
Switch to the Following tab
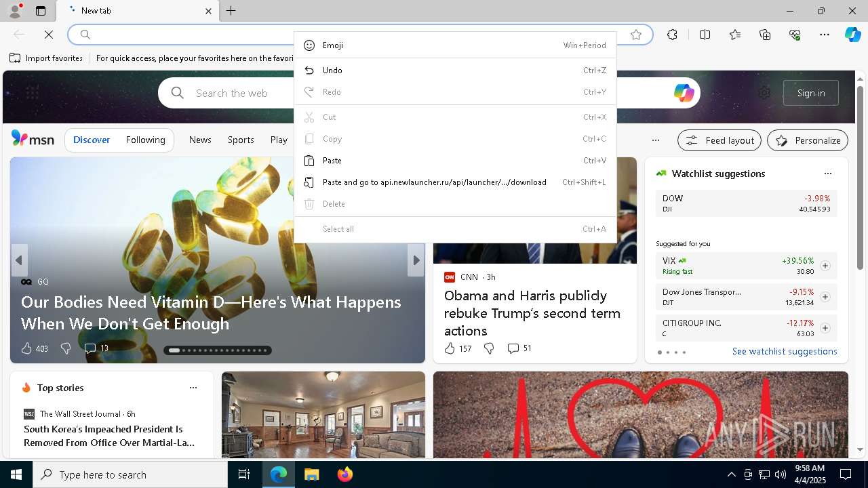pos(145,140)
